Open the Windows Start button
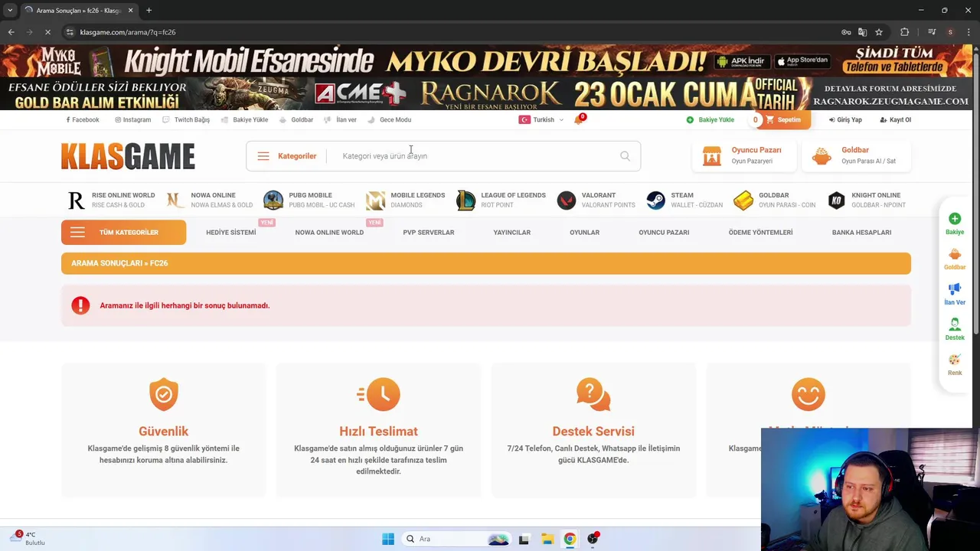The image size is (980, 551). [x=388, y=539]
